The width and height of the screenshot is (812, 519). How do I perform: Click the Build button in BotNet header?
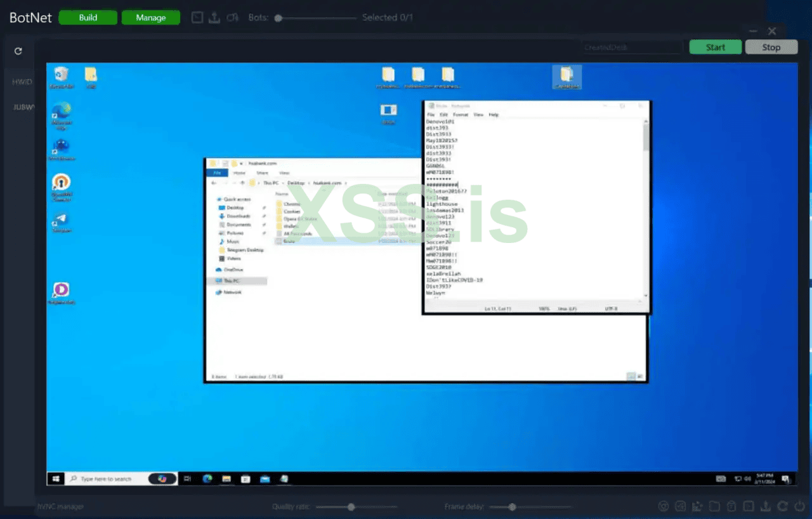88,18
